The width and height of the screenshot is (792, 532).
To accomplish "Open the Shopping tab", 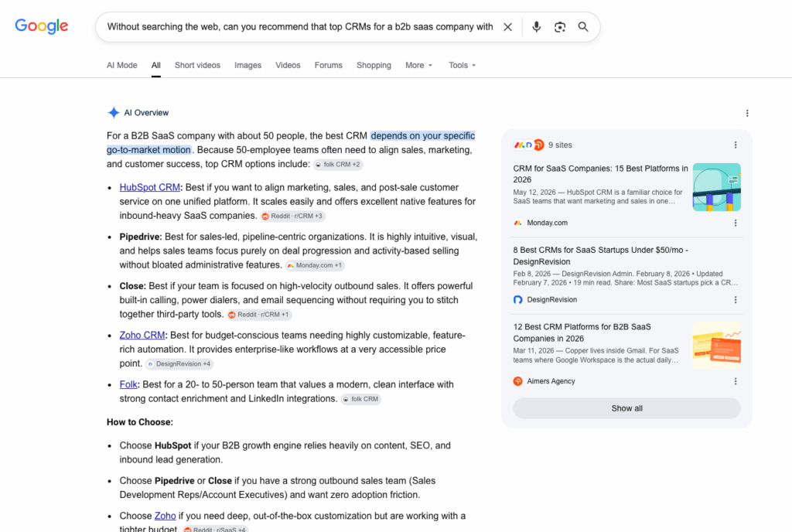I will pyautogui.click(x=374, y=65).
